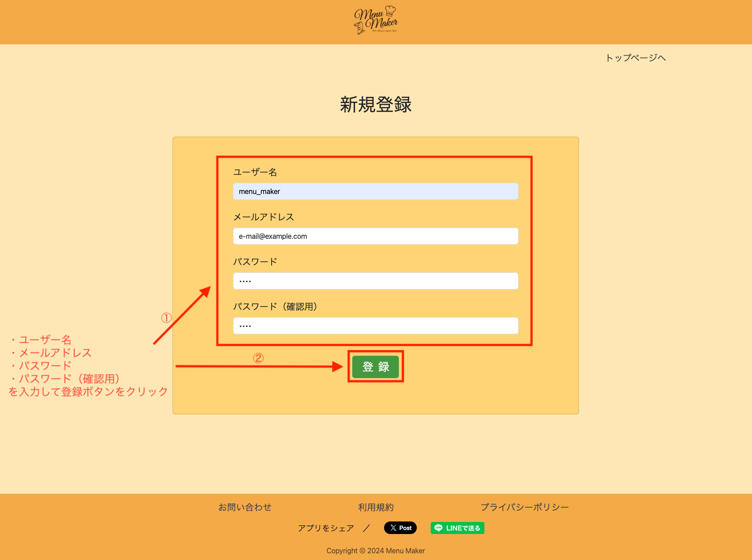Click the メールアドレス input field
The height and width of the screenshot is (560, 752).
click(376, 236)
